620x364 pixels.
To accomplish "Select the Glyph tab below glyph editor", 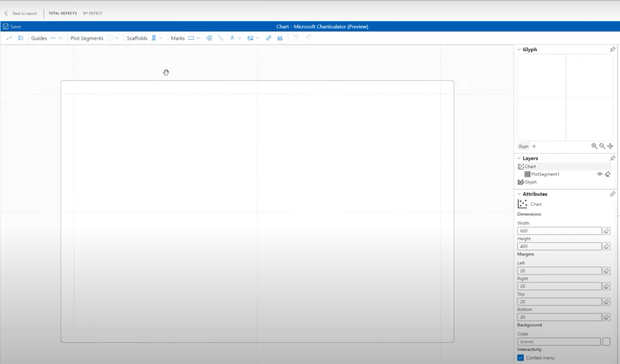I will 523,146.
